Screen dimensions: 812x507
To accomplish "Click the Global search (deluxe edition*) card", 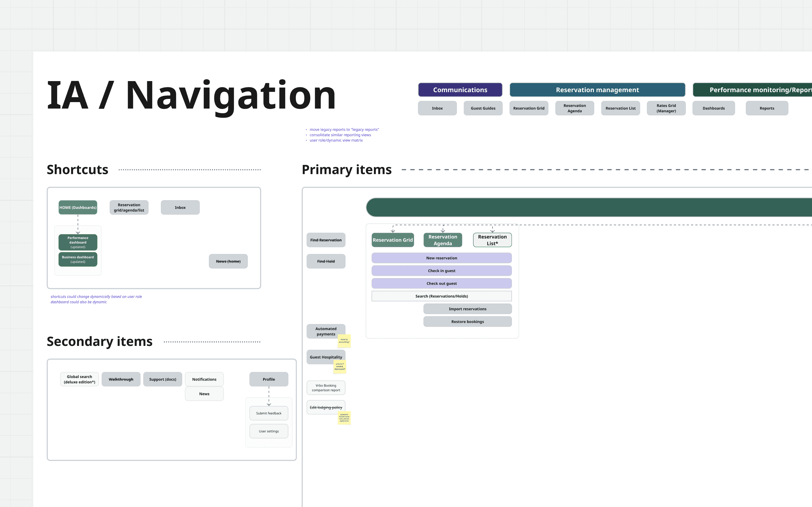I will tap(80, 379).
